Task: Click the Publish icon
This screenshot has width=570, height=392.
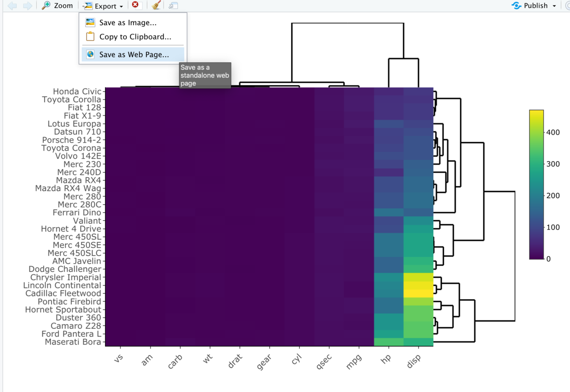Action: [517, 6]
